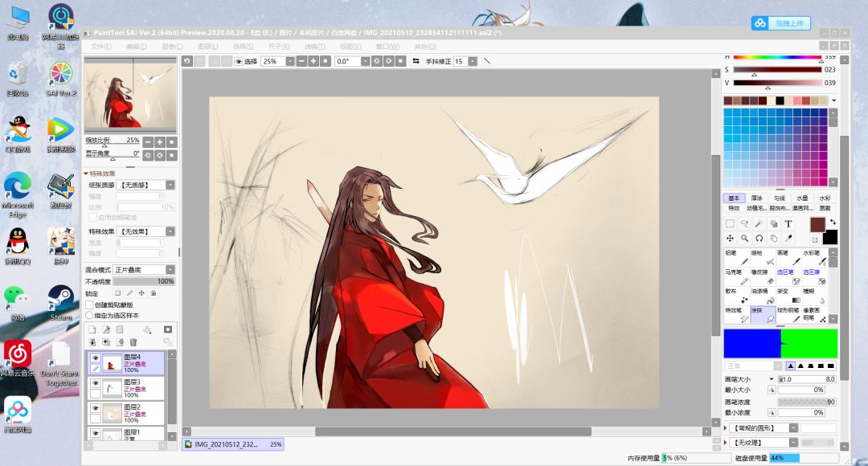Select the Text tool
This screenshot has height=466, width=868.
tap(788, 223)
